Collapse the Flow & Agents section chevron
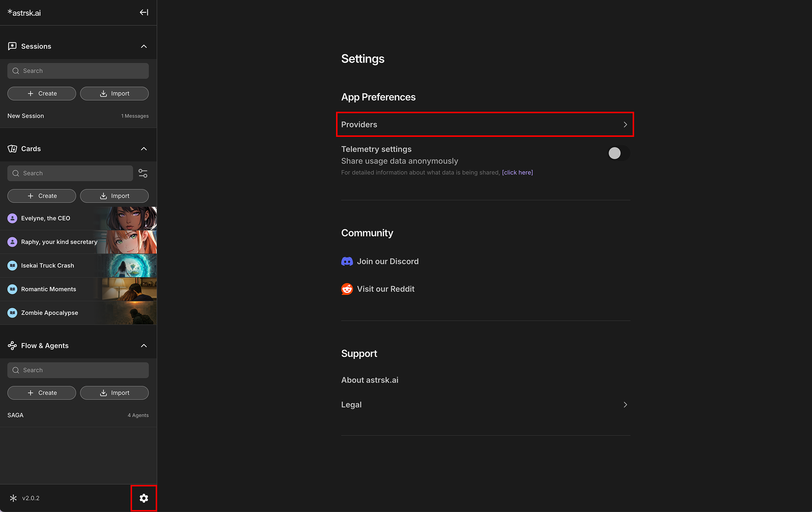Image resolution: width=812 pixels, height=512 pixels. [144, 346]
